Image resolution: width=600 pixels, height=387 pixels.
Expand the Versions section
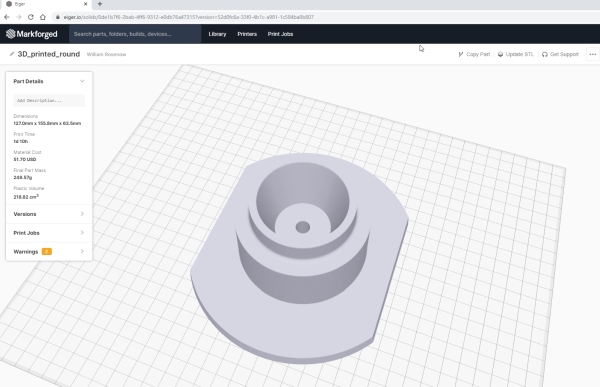(x=49, y=214)
